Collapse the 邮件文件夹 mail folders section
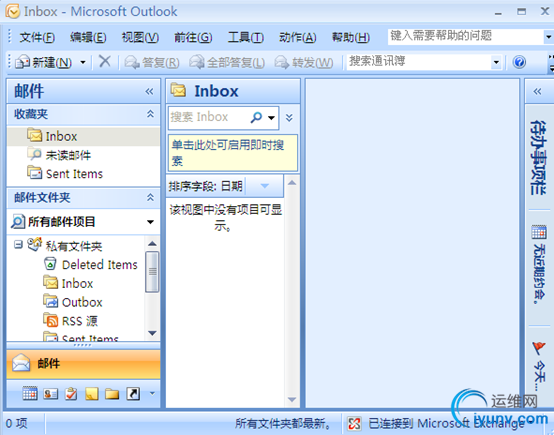This screenshot has height=435, width=554. (x=150, y=197)
